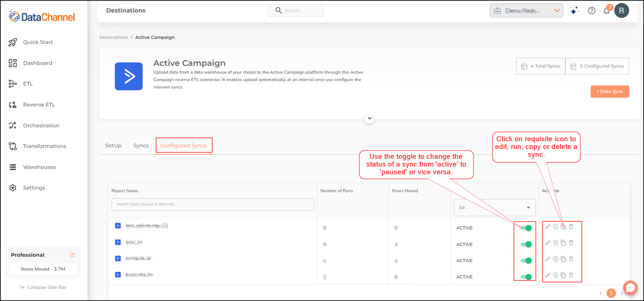Viewport: 644px width, 301px height.
Task: Go back via Destinations breadcrumb link
Action: coord(114,37)
